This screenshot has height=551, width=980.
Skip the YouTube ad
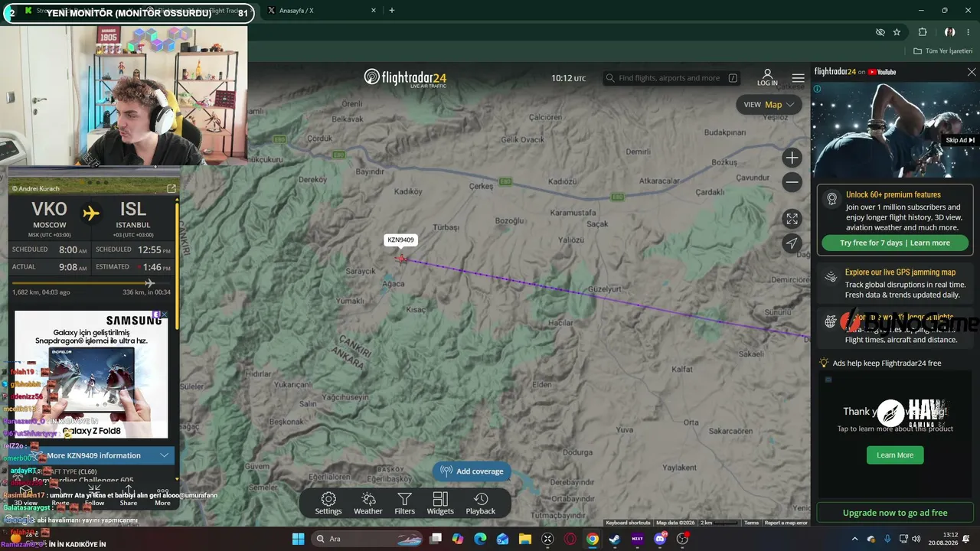[x=960, y=140]
